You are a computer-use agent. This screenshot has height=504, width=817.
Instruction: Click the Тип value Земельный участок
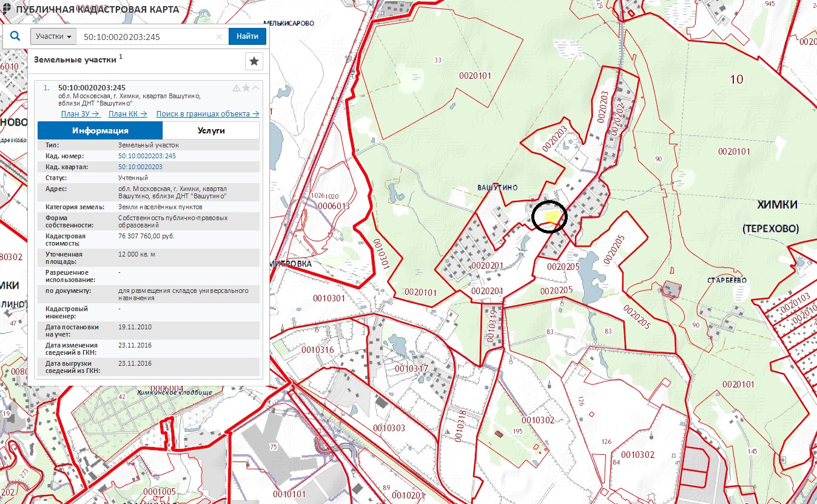(149, 145)
